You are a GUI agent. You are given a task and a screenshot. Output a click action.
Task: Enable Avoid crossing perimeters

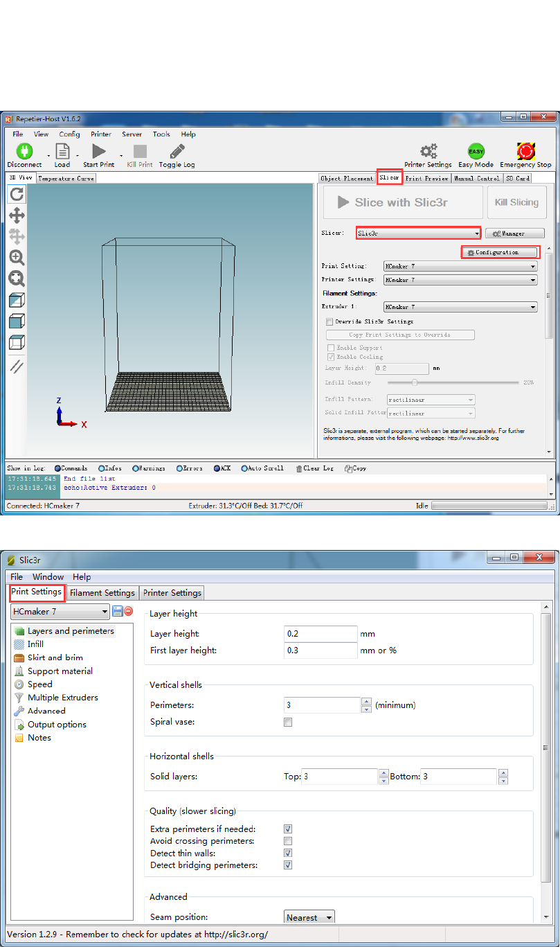[288, 841]
